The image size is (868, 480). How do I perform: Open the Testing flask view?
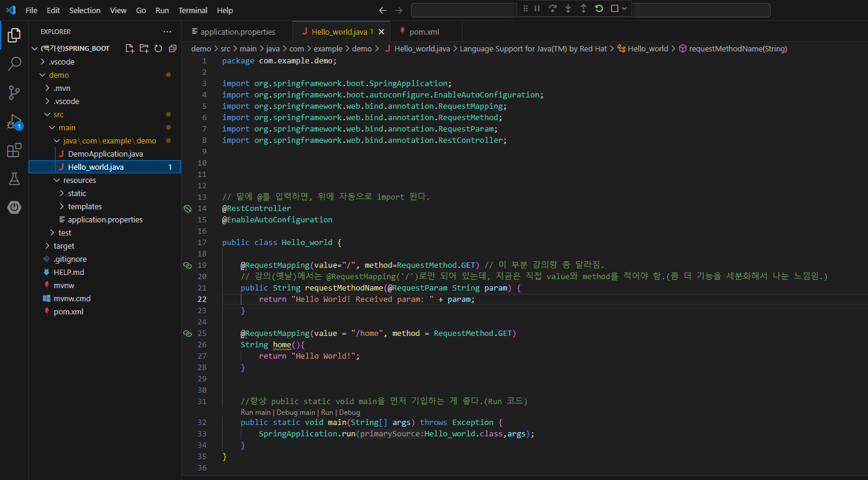[x=14, y=179]
